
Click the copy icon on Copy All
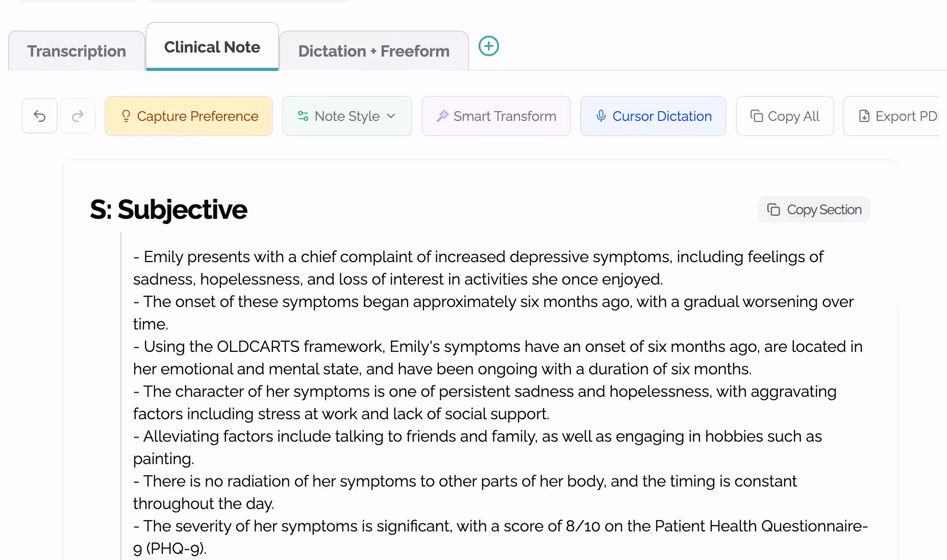point(756,116)
